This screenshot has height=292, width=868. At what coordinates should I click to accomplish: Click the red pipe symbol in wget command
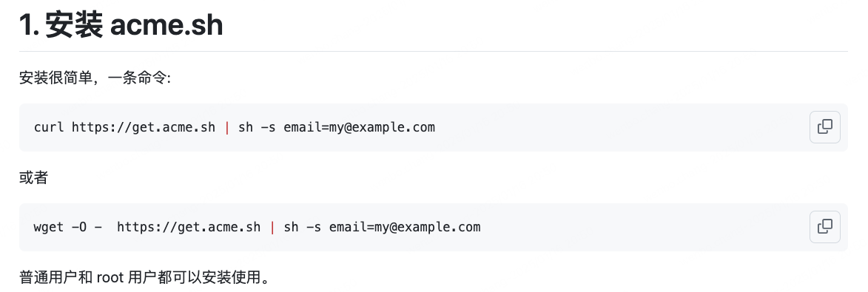pos(272,227)
